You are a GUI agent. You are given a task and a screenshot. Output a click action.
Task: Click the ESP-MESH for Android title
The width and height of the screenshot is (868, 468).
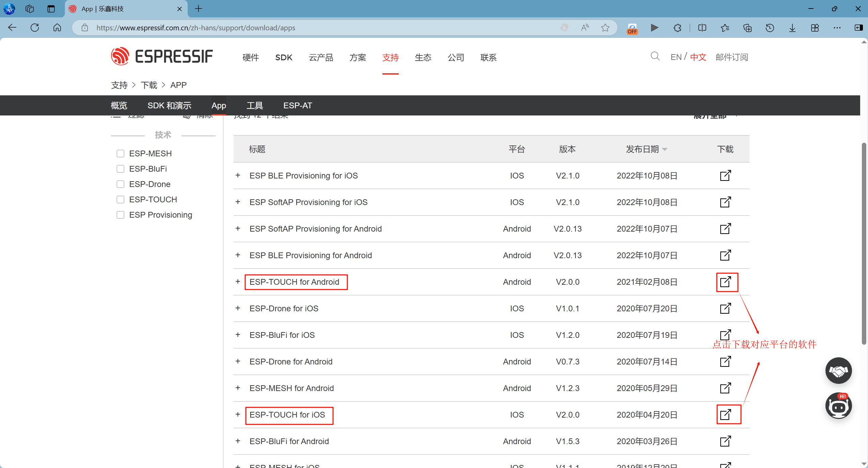click(291, 388)
